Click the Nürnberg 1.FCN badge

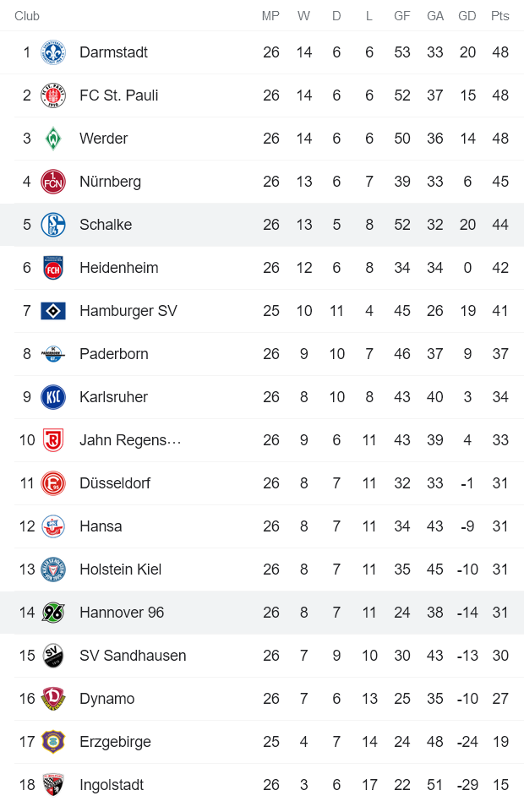coord(52,182)
